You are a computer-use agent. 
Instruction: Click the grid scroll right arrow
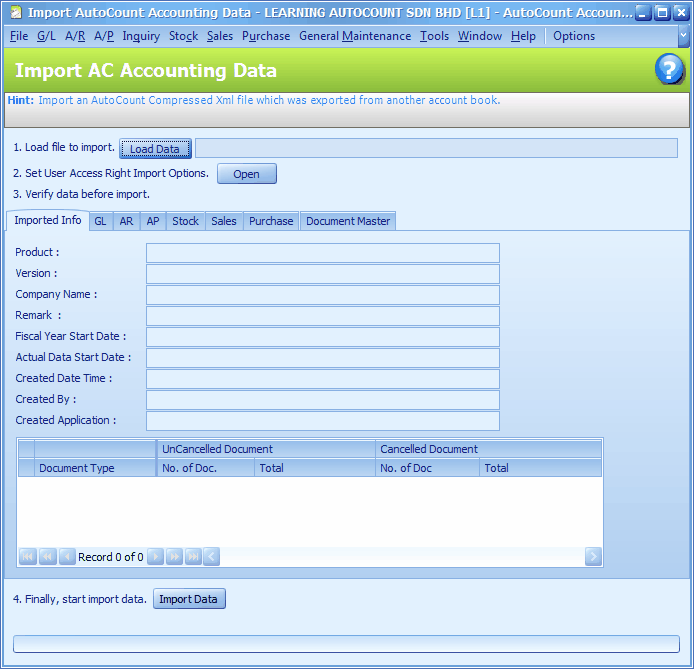[593, 557]
